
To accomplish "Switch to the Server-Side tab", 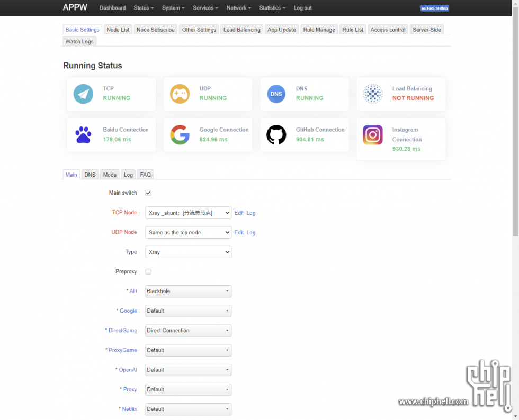I will click(427, 30).
